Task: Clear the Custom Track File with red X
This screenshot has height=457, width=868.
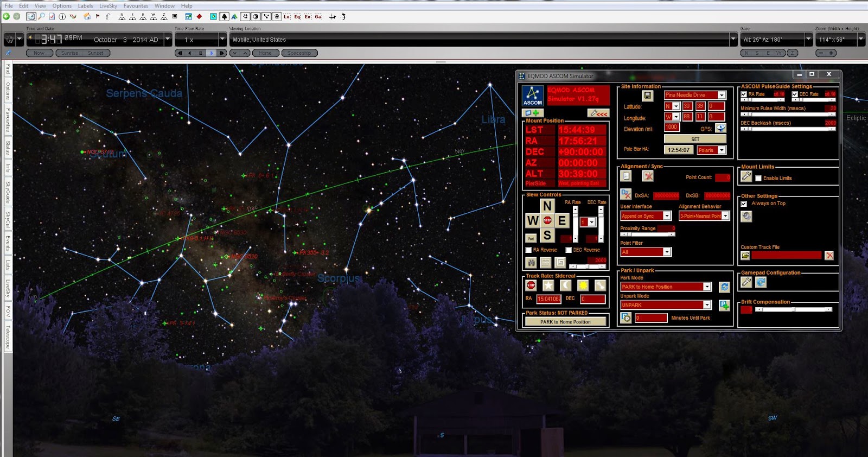Action: (829, 256)
